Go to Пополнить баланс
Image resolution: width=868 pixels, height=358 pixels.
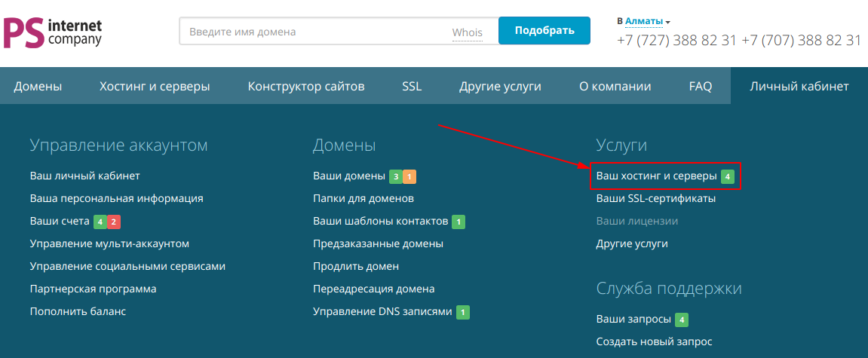78,311
